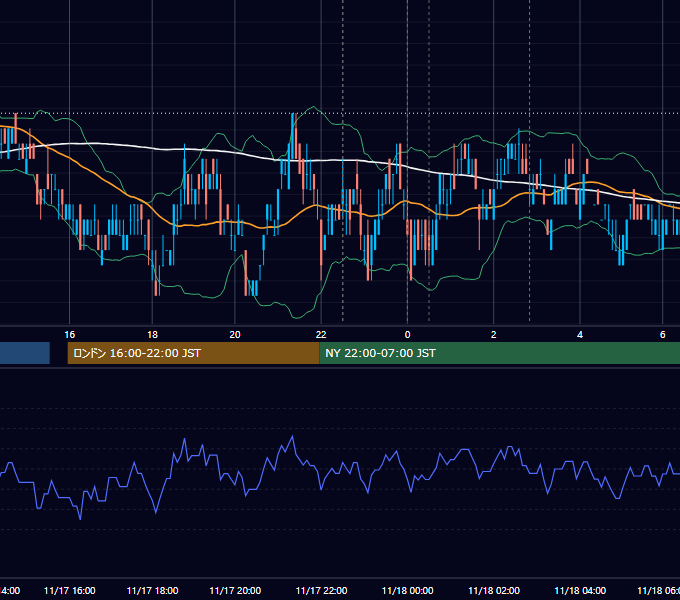This screenshot has width=680, height=600.
Task: Click the 11/17 22:00 time axis label
Action: [x=321, y=590]
